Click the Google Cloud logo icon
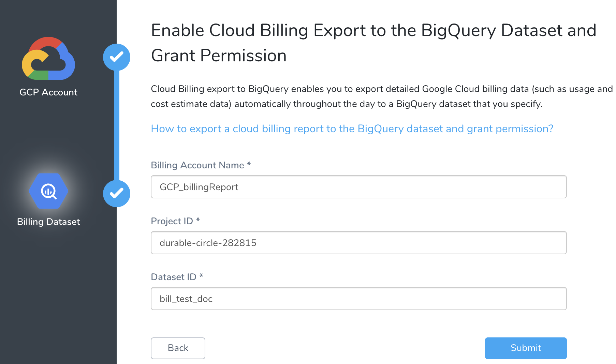The image size is (616, 364). (48, 59)
